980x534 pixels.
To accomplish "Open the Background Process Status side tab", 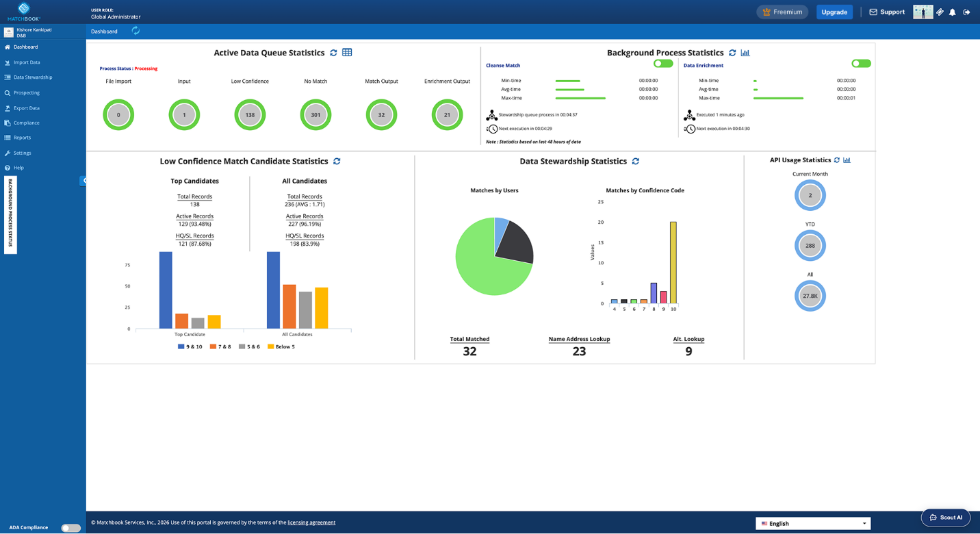I will 10,215.
